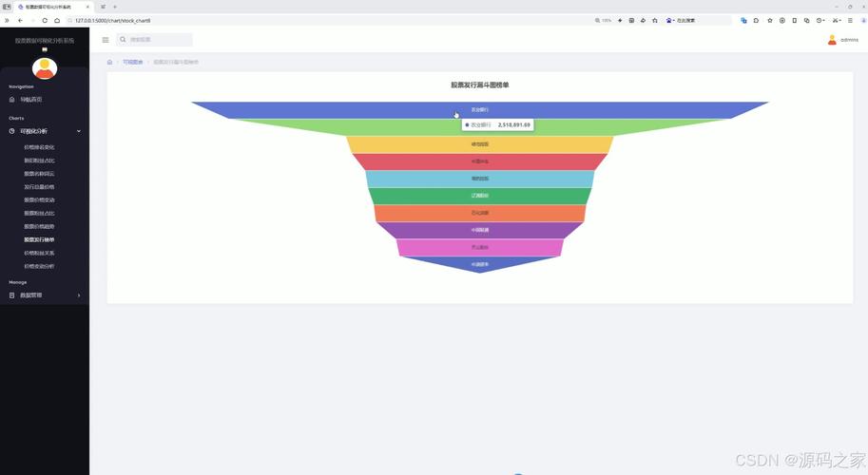The width and height of the screenshot is (868, 475).
Task: Click the navigation home page sidebar icon
Action: click(x=12, y=100)
